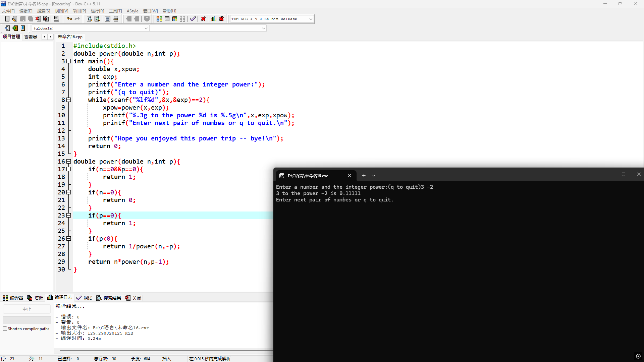Click the Print toolbar icon
The image size is (644, 362).
(56, 19)
